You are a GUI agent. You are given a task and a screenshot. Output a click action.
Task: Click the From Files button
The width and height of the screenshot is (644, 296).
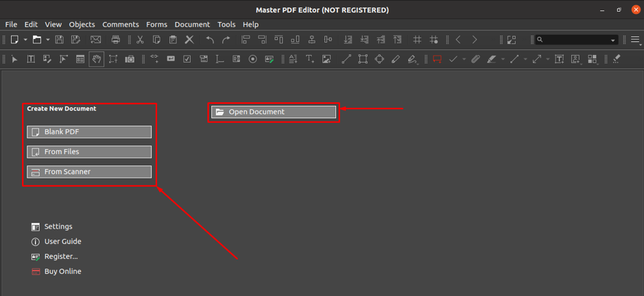pos(89,152)
